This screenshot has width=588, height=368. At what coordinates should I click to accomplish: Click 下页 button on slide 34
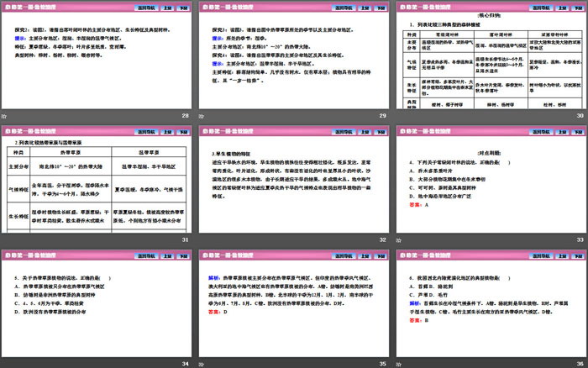(182, 255)
